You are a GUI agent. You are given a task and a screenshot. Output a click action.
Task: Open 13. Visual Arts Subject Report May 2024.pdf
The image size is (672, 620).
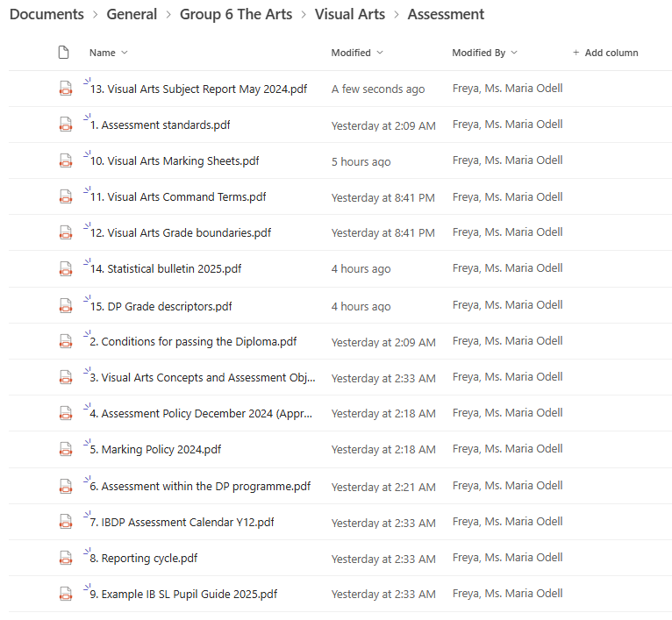198,89
